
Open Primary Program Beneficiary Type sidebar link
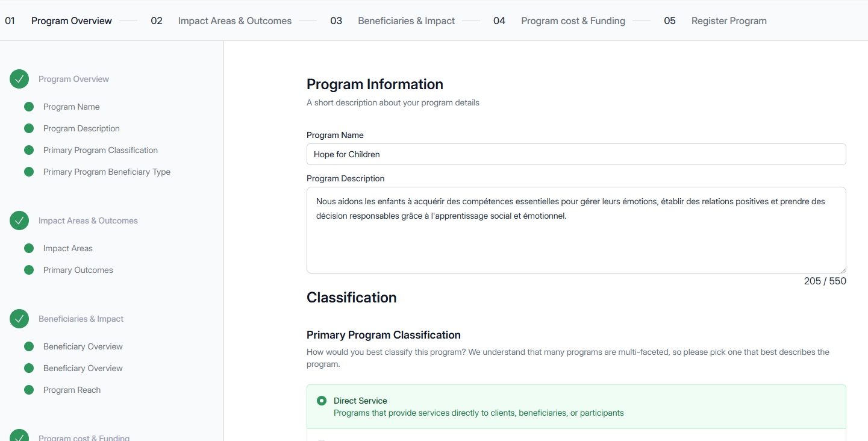107,172
